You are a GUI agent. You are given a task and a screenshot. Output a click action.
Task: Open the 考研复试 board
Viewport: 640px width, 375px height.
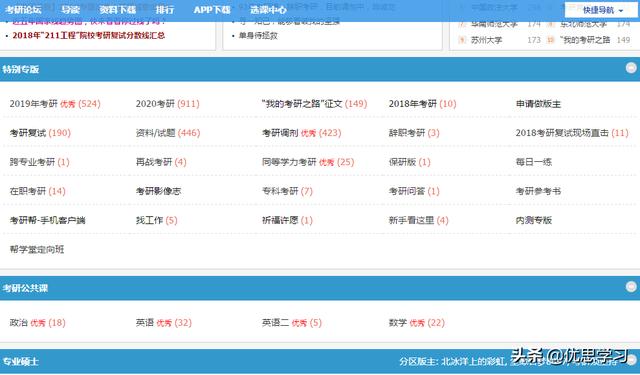pyautogui.click(x=28, y=133)
